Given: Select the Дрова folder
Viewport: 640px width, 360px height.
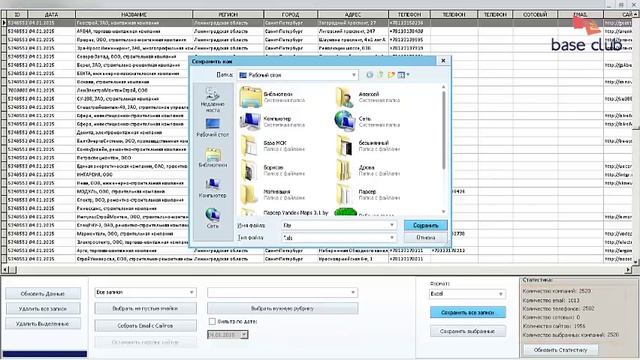Looking at the screenshot, I should (x=367, y=170).
